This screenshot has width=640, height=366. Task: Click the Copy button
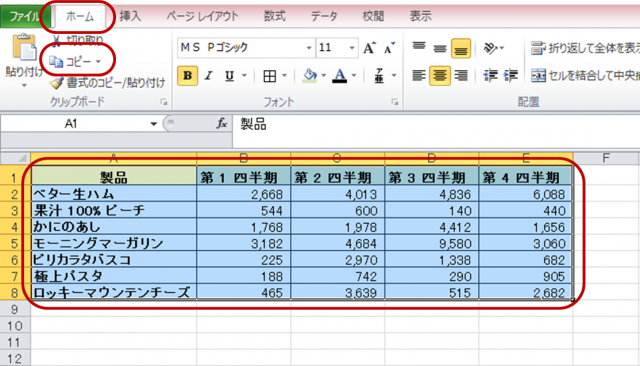pyautogui.click(x=70, y=62)
